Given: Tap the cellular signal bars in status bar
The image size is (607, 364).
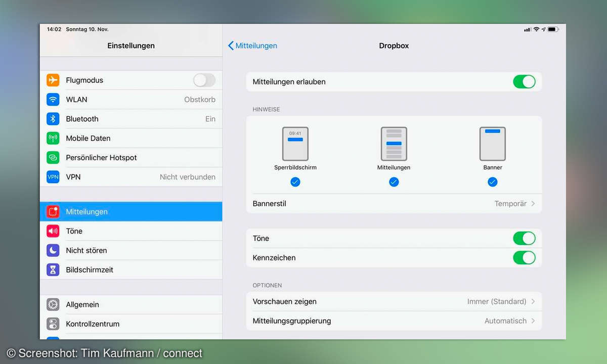Looking at the screenshot, I should tap(528, 30).
